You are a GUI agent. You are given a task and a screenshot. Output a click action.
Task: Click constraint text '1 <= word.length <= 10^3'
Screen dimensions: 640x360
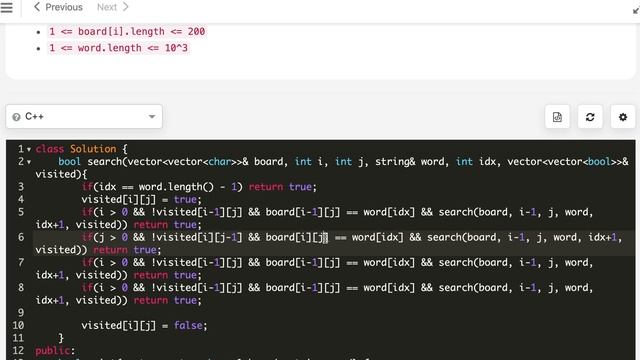118,48
